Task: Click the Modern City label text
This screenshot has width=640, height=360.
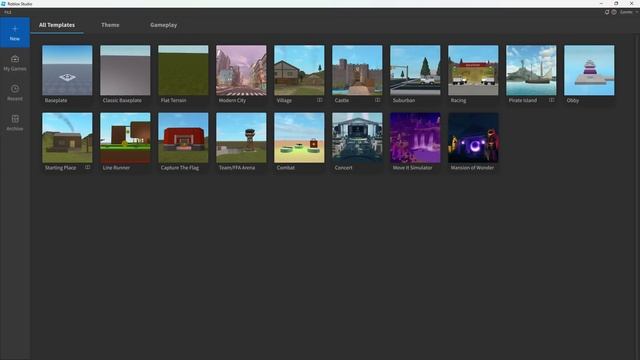Action: pos(232,100)
